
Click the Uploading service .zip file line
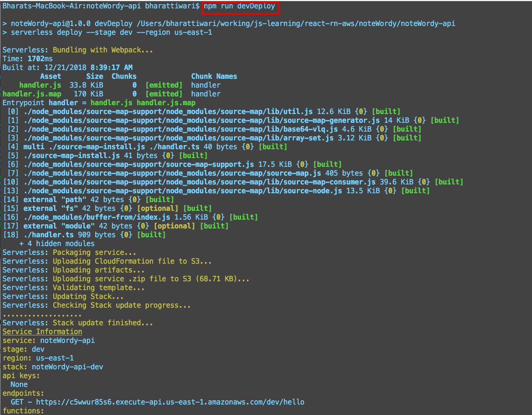(x=126, y=278)
